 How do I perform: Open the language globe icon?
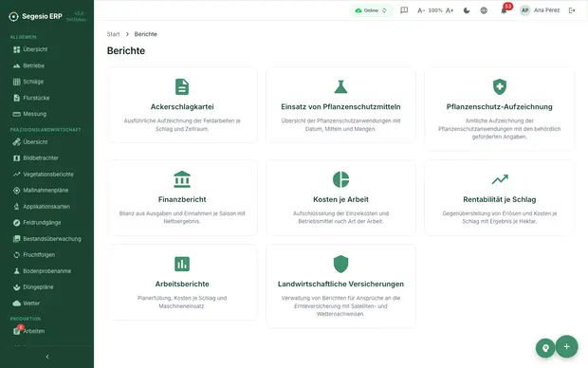(x=484, y=10)
